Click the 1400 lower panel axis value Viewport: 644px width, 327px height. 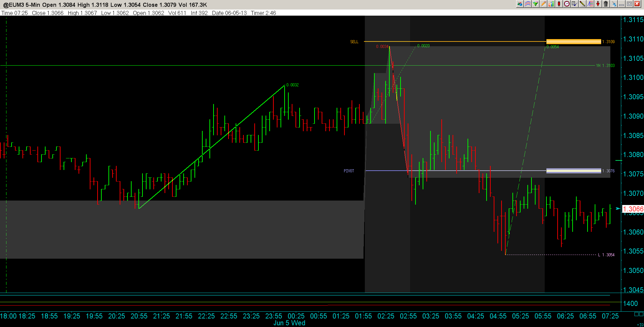tap(630, 304)
